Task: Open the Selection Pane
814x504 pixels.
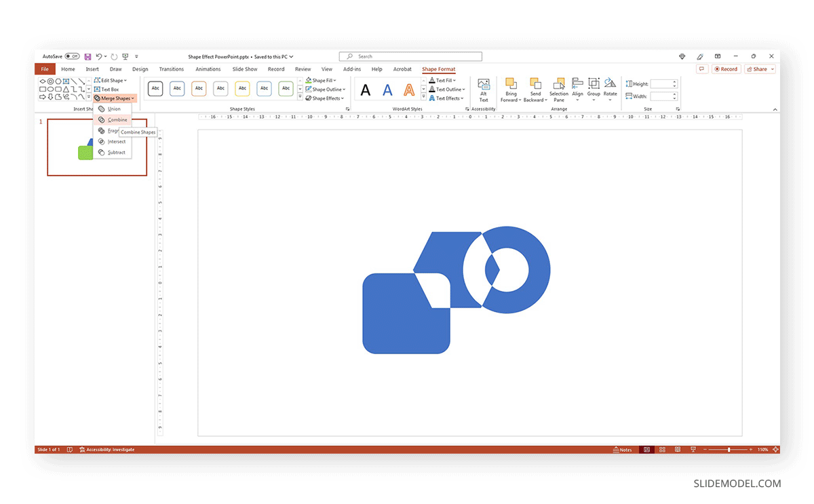Action: 558,90
